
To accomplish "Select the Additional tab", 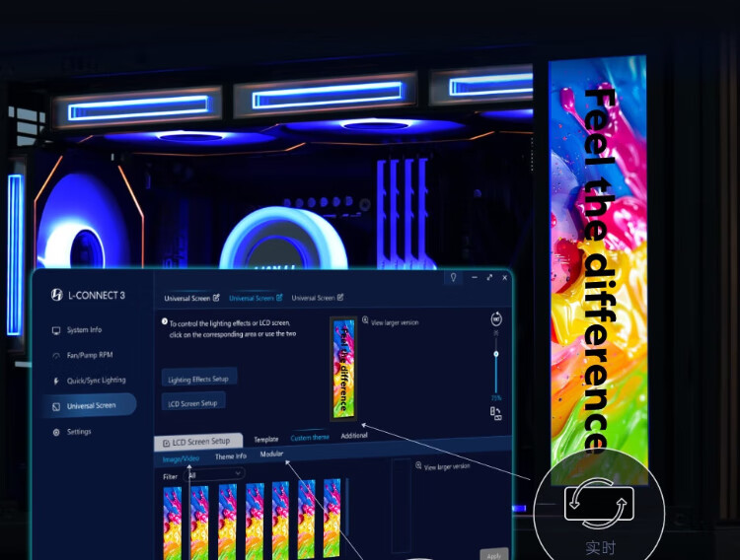I will click(x=354, y=436).
